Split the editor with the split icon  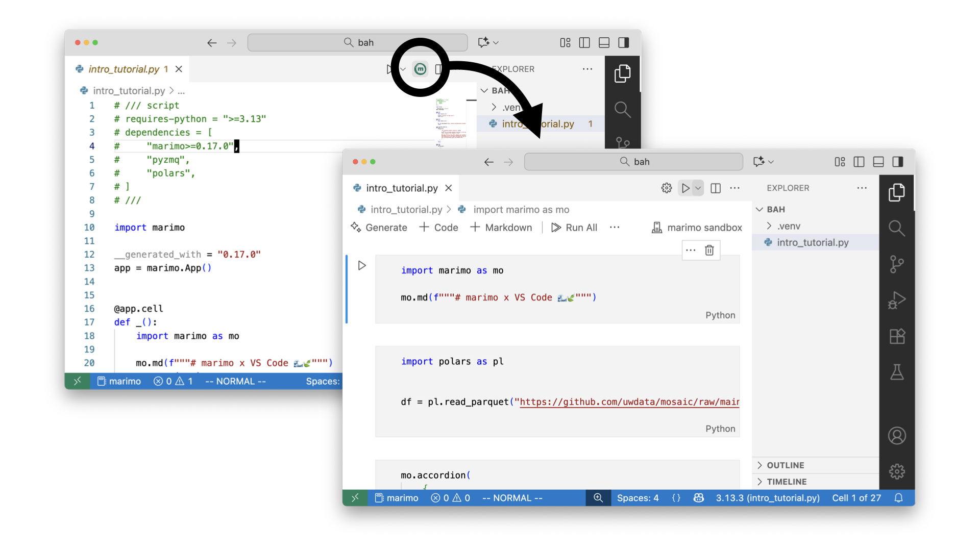[715, 188]
